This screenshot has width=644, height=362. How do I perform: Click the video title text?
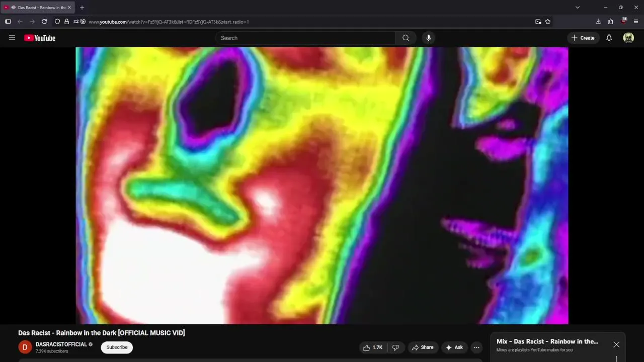click(x=102, y=333)
